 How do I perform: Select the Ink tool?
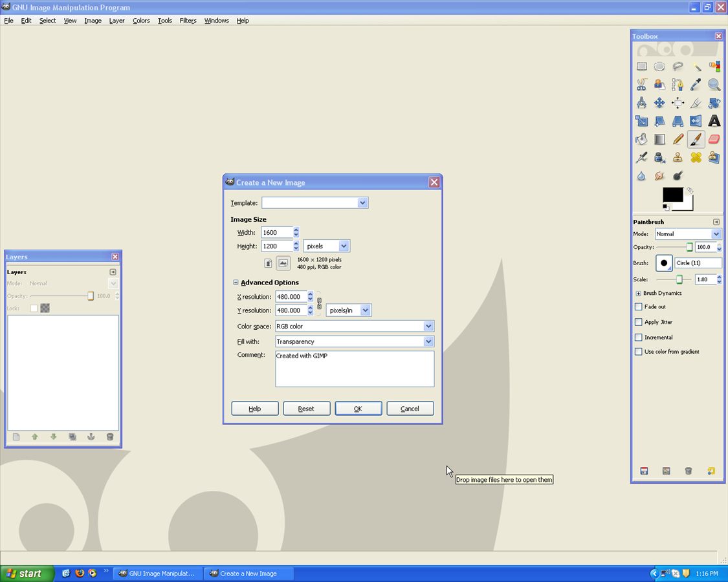659,157
